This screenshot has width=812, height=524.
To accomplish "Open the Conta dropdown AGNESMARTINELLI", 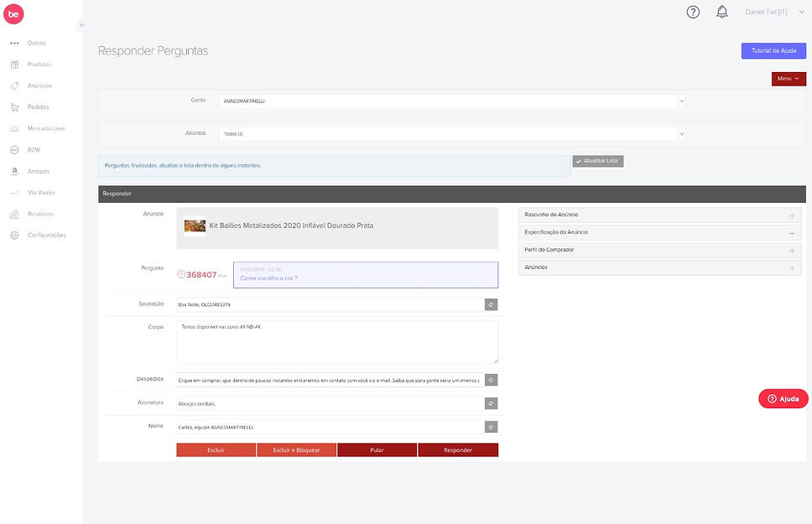I will [x=452, y=101].
